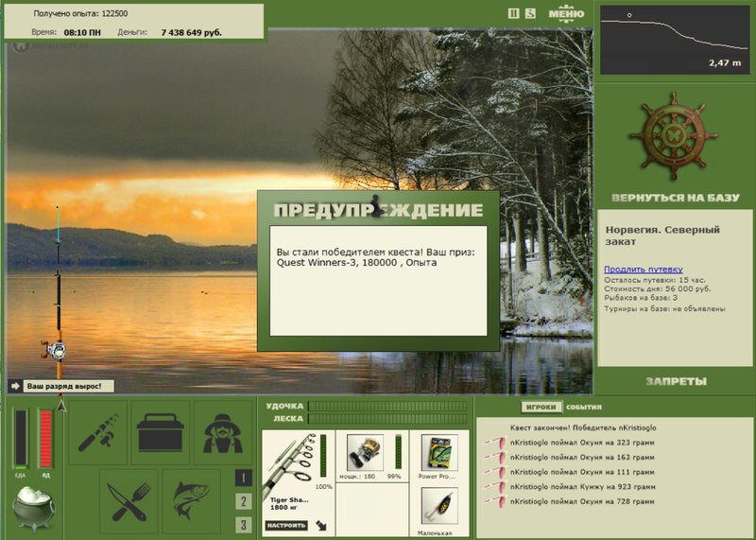The height and width of the screenshot is (540, 756).
Task: Open the fisherman profile icon
Action: 223,432
